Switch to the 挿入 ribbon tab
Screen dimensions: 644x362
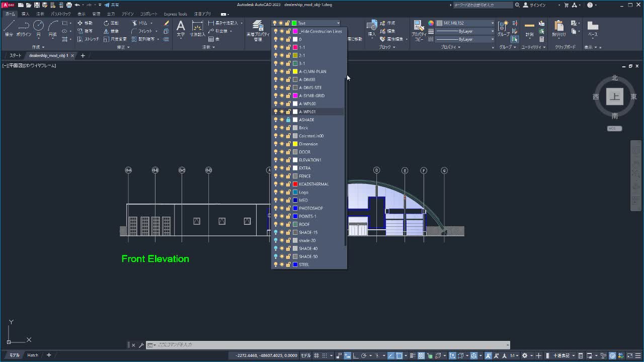click(26, 14)
